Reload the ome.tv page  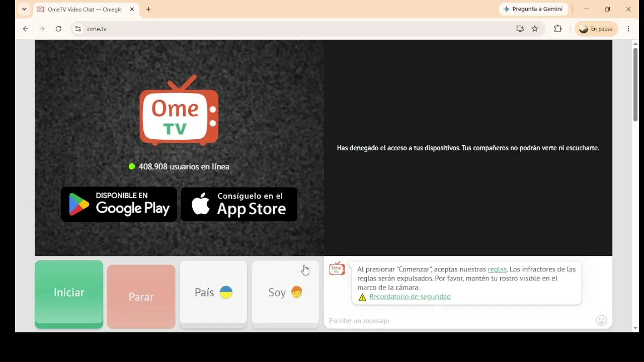tap(58, 29)
